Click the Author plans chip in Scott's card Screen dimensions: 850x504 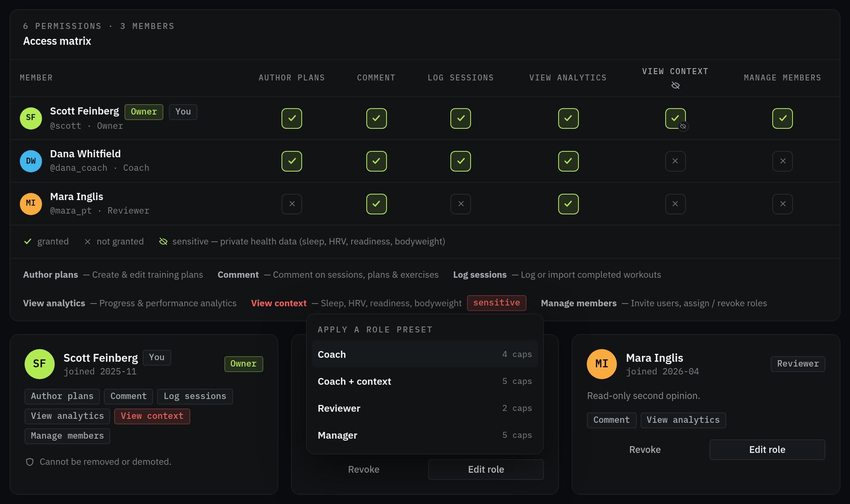pyautogui.click(x=62, y=396)
